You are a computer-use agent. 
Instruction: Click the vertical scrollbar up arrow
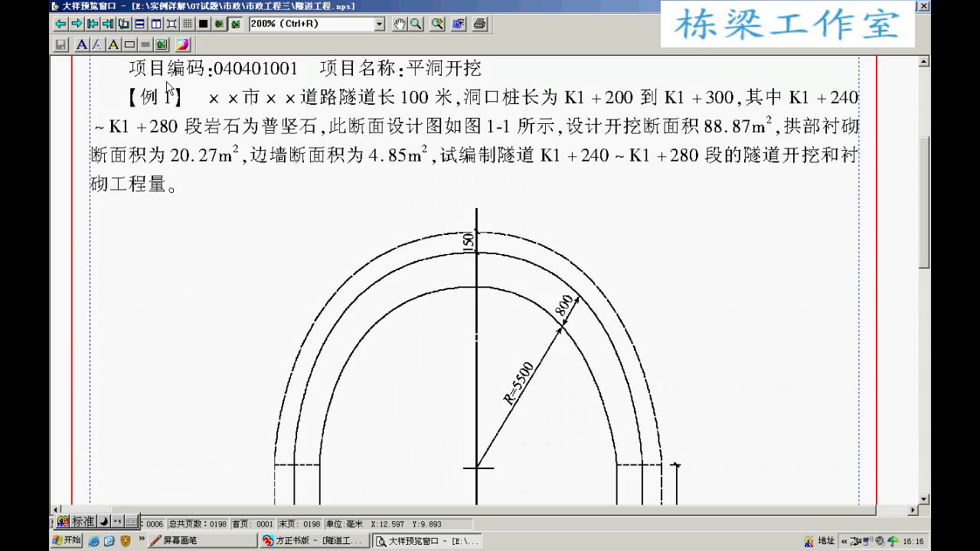pos(924,61)
